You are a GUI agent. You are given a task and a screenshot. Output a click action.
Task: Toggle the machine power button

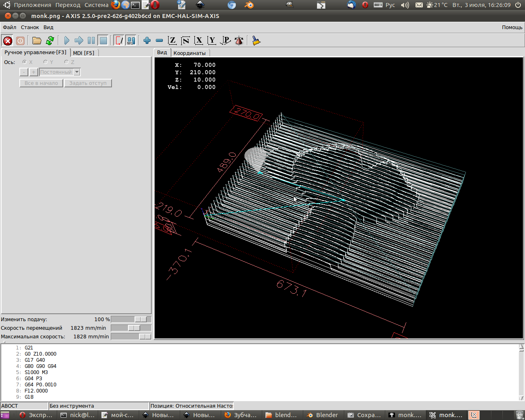point(20,41)
